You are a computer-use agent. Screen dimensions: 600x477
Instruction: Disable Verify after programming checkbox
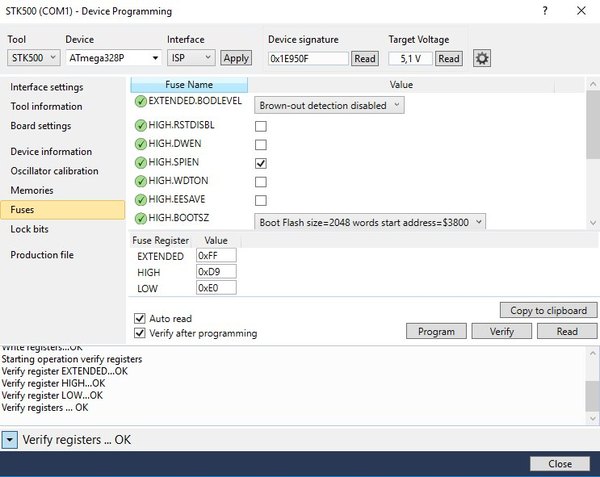(x=140, y=333)
